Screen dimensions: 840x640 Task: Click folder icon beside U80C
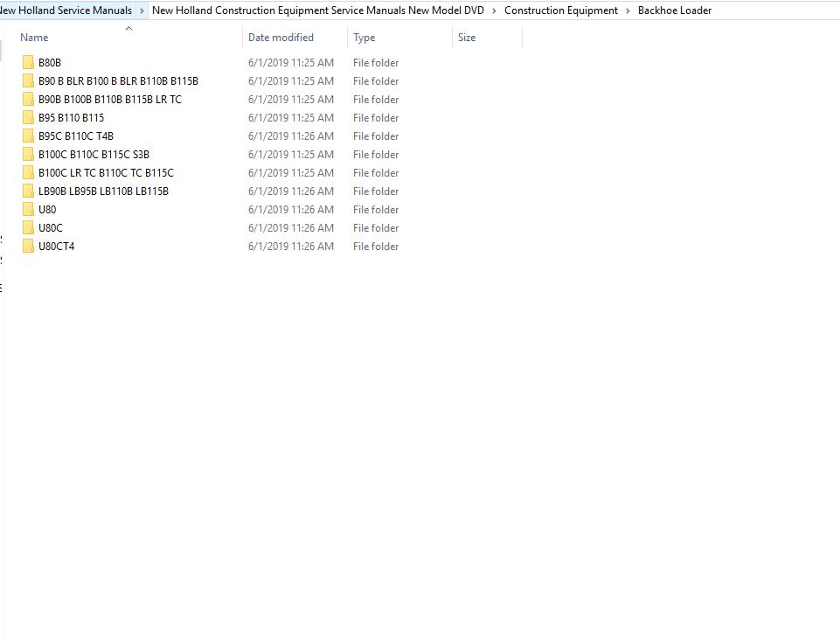click(x=28, y=228)
